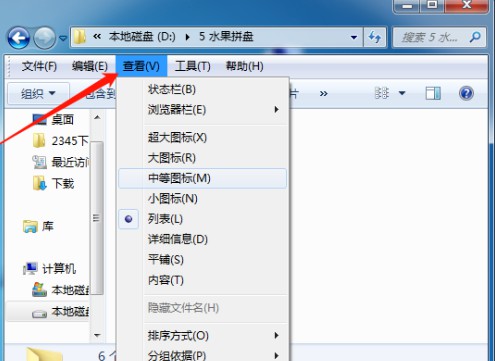The image size is (495, 361).
Task: Open the 文件(F) menu
Action: pos(39,66)
